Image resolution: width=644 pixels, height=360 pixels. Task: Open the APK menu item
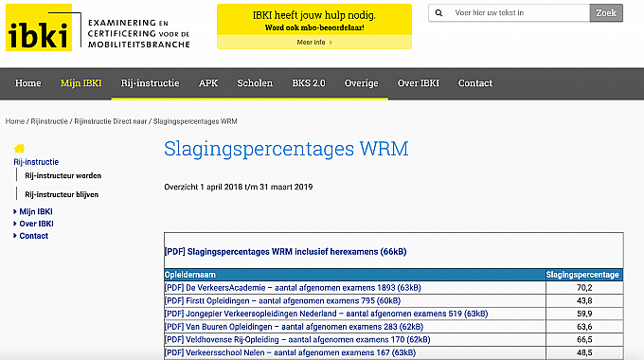[208, 83]
